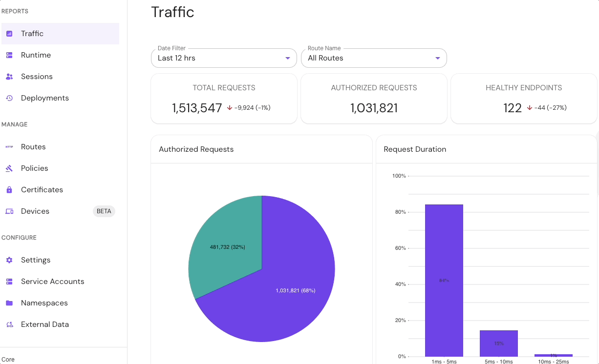Click the Policies gavel icon
Screen dimensions: 599x364
10,168
